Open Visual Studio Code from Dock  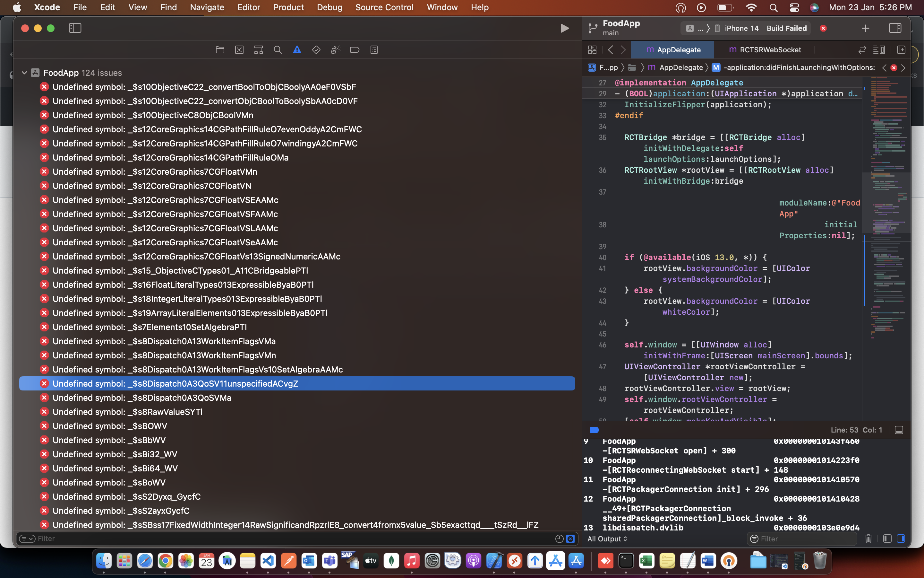(x=268, y=561)
